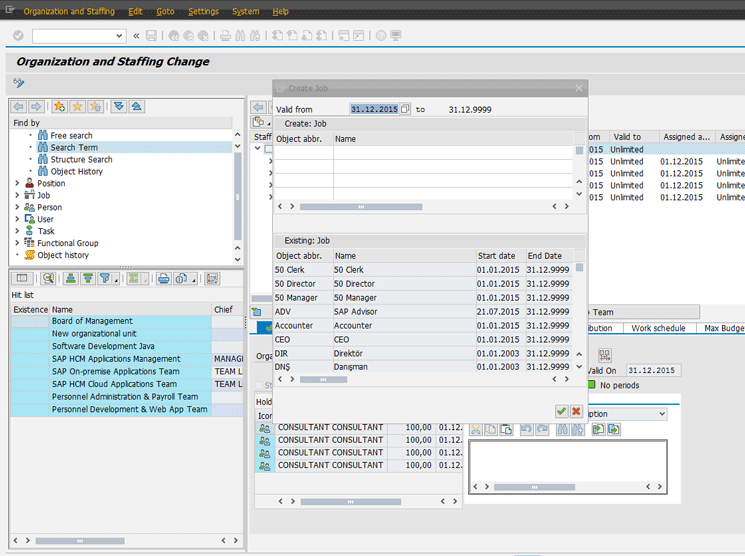This screenshot has height=556, width=745.
Task: Select SAP Advisor row in Existing Job list
Action: pyautogui.click(x=356, y=311)
